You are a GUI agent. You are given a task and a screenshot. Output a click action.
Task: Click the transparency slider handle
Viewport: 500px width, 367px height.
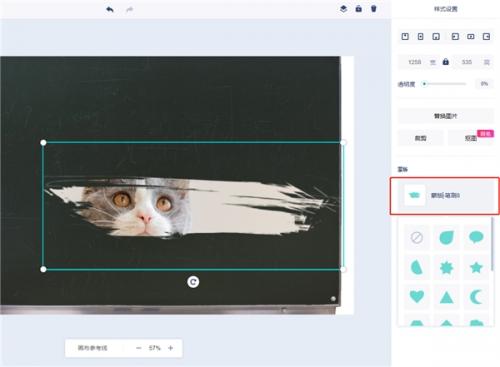[x=424, y=84]
